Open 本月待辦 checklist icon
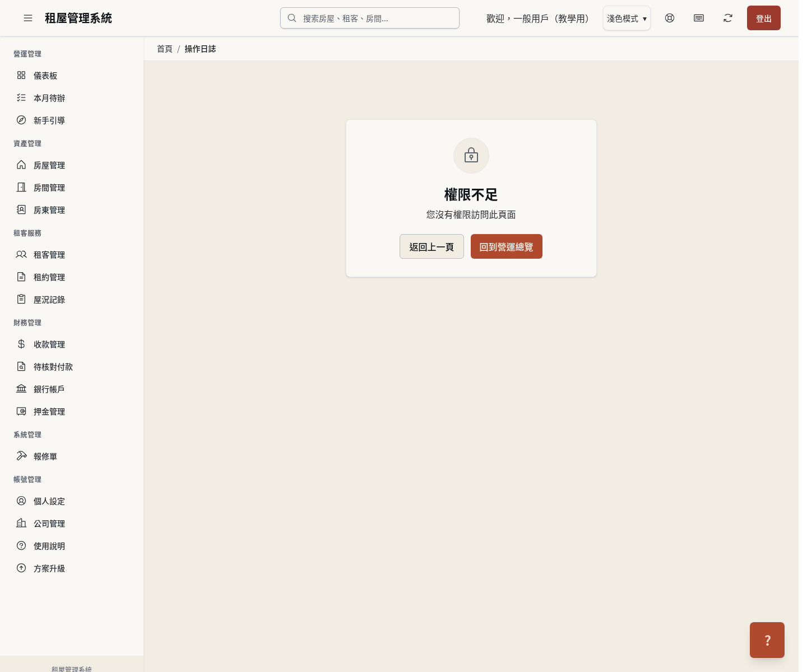 (x=21, y=97)
